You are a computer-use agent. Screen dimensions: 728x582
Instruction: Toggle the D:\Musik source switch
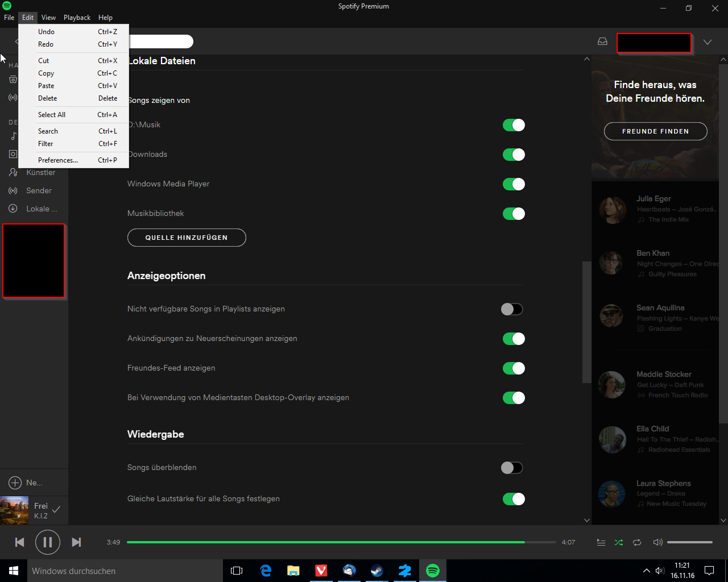tap(514, 125)
